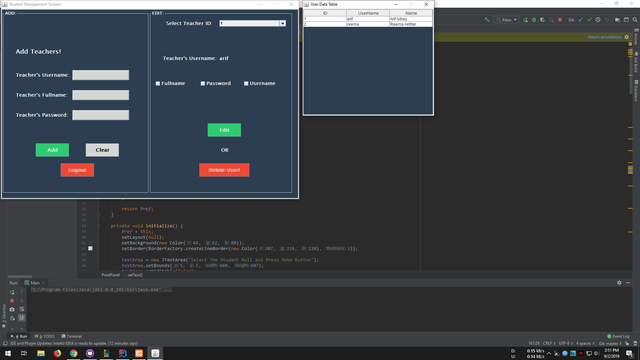Click the Run panel settings gear icon

click(619, 282)
